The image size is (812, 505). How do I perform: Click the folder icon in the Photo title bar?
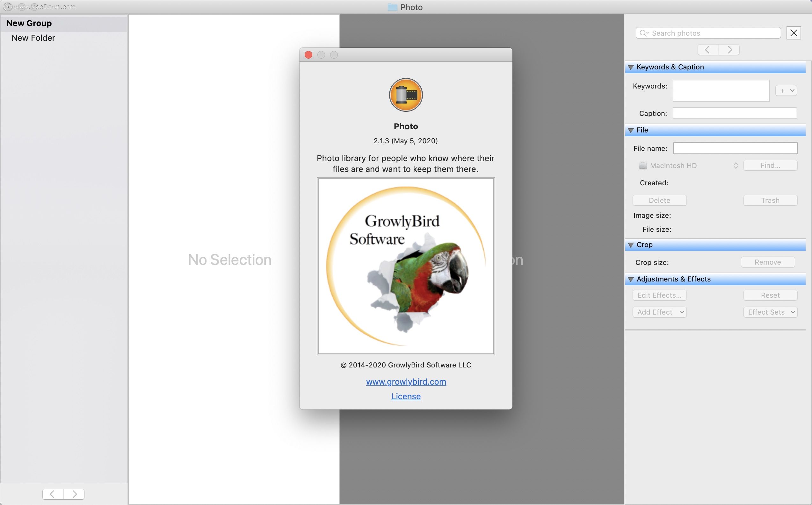pyautogui.click(x=392, y=7)
